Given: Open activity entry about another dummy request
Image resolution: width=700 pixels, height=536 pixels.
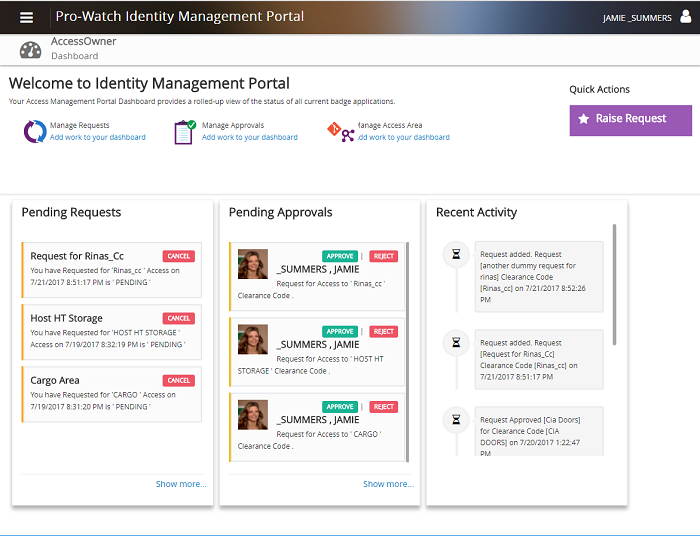Looking at the screenshot, I should click(539, 277).
